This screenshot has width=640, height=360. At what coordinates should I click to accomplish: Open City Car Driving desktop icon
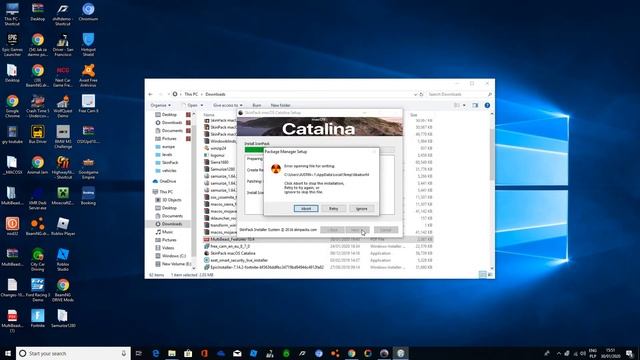[x=38, y=260]
